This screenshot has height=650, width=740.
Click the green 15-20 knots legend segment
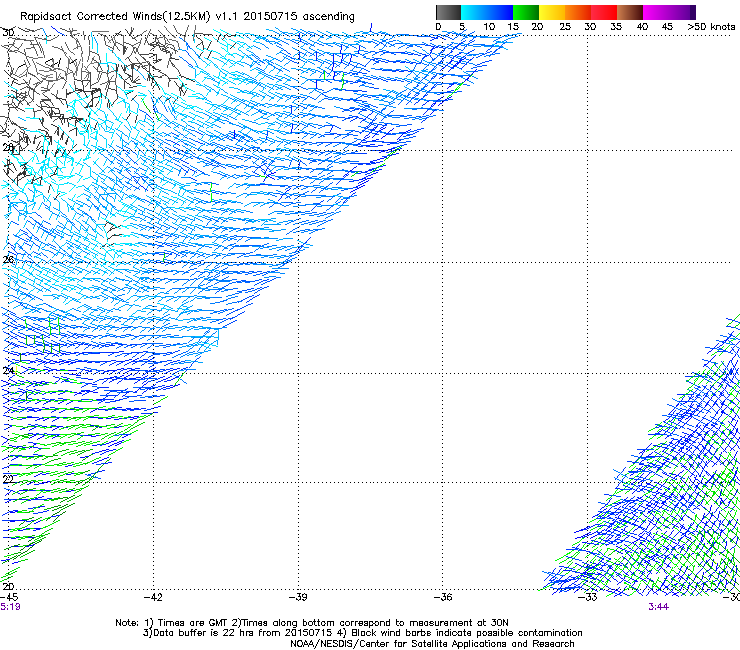tap(526, 12)
